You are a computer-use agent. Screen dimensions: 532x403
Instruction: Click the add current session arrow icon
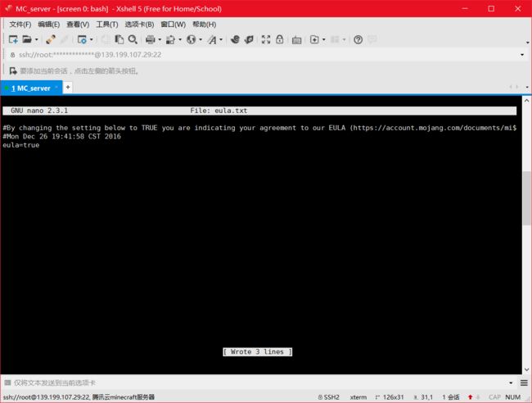click(13, 71)
